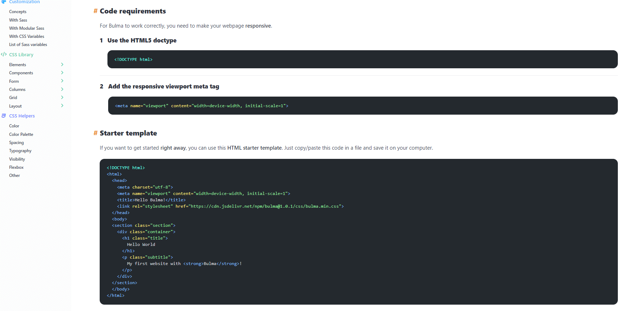Open the CSS Library section heading
The image size is (644, 311).
[21, 55]
